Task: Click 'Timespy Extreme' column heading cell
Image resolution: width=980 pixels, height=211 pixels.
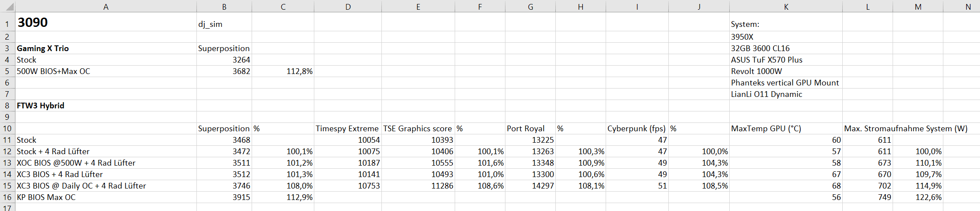Action: (348, 129)
